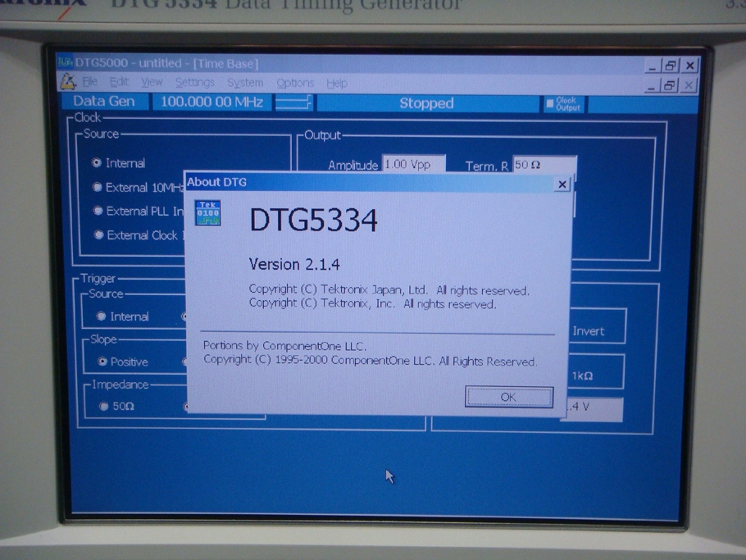Click the Version 2.1.4 text
This screenshot has width=746, height=560.
(294, 265)
